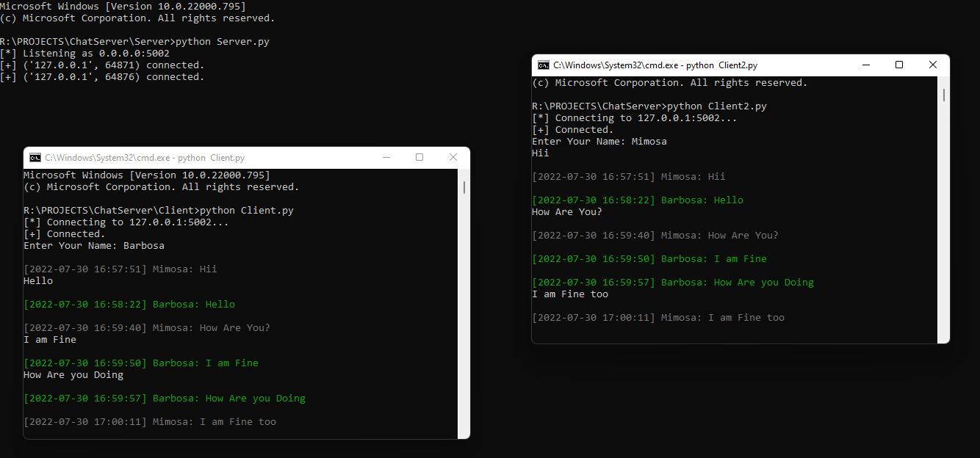Click 'python Server.py' command line in server console
The width and height of the screenshot is (980, 458).
(134, 42)
